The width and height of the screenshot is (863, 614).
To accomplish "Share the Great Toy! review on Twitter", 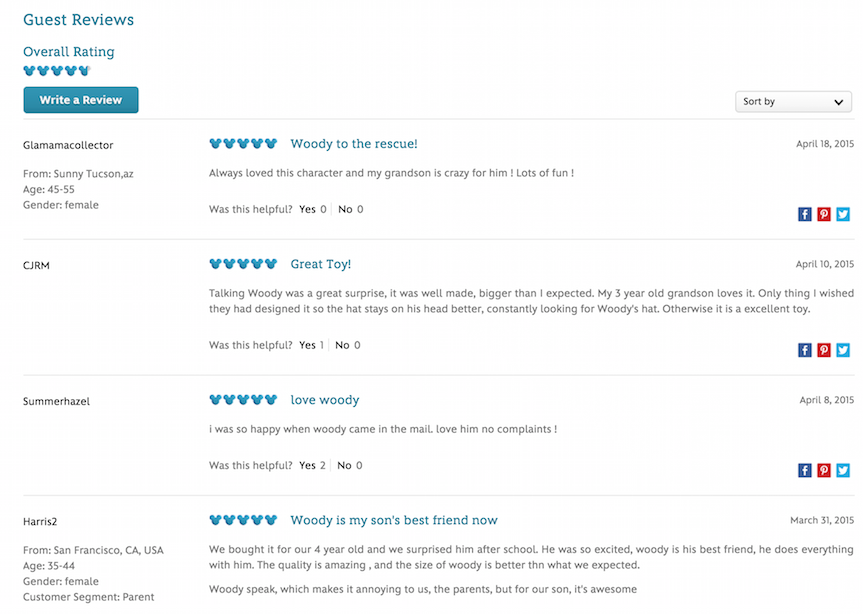I will pos(842,350).
